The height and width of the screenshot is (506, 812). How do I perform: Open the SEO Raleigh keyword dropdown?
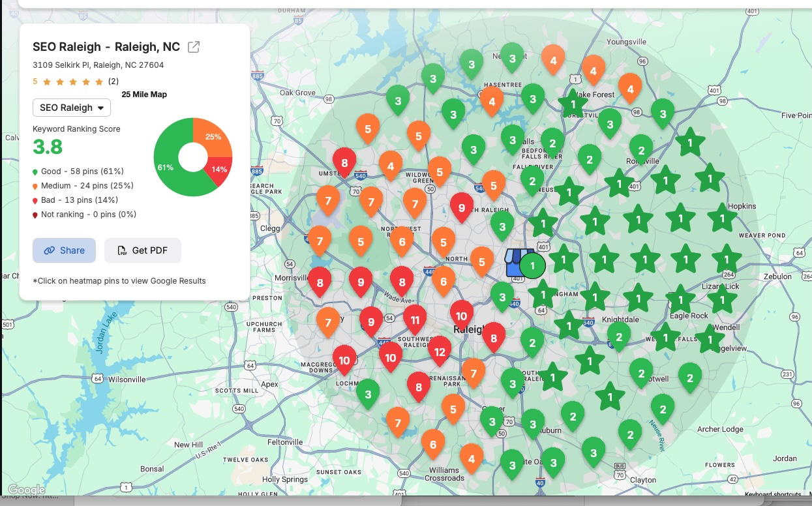point(72,108)
